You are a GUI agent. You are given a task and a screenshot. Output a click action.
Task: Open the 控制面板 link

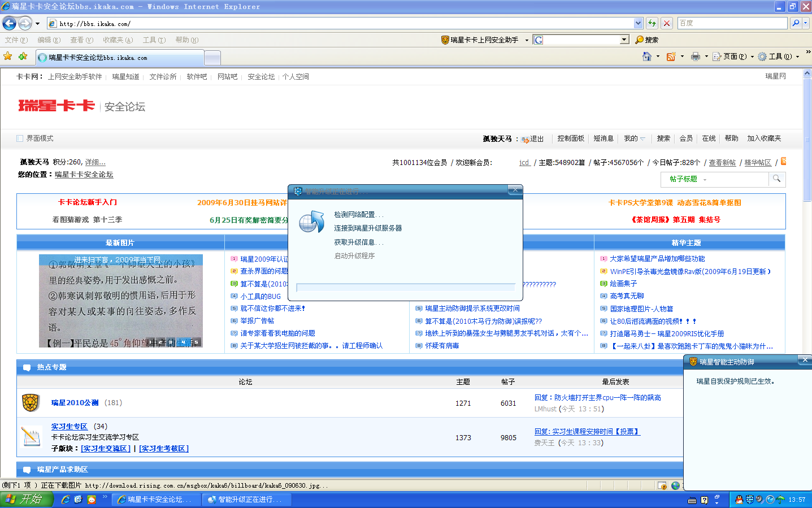(x=571, y=138)
